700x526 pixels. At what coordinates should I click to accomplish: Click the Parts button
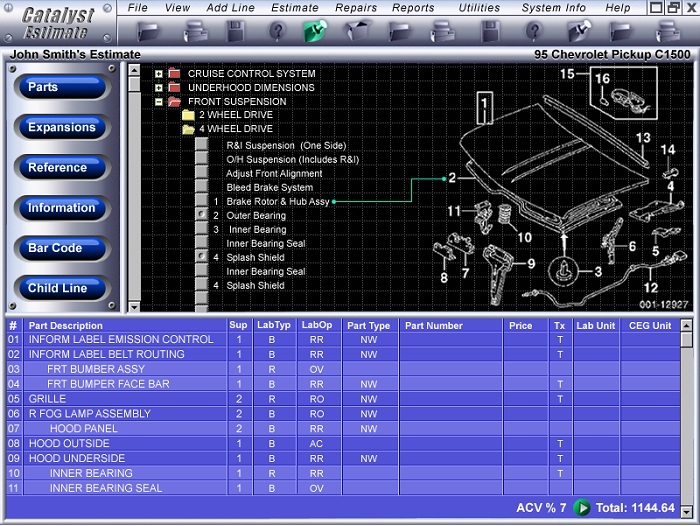click(x=62, y=87)
